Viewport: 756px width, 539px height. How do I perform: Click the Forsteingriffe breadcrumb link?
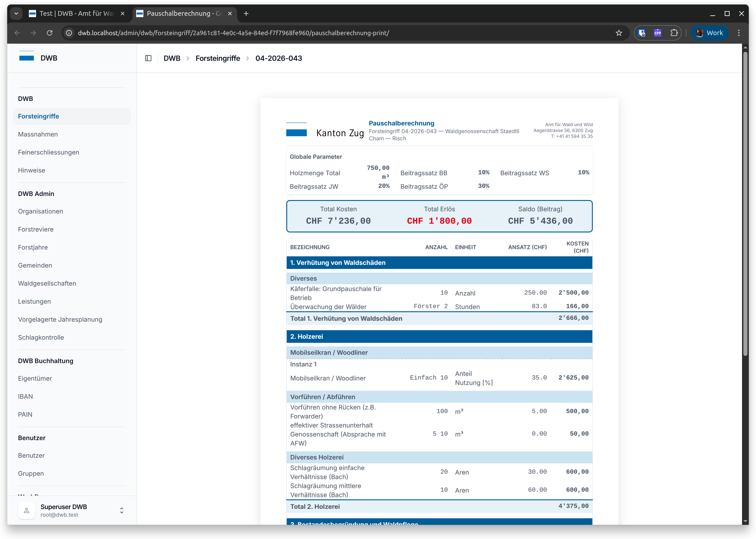coord(218,58)
